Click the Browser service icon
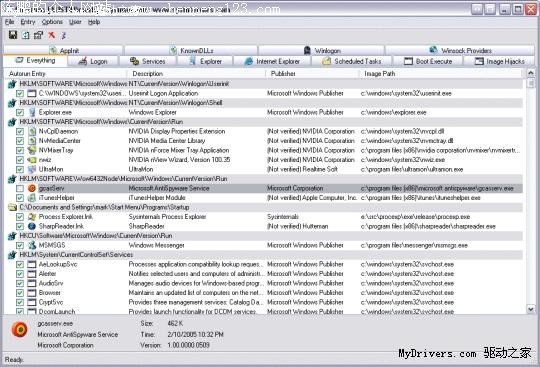Image resolution: width=540 pixels, height=367 pixels. [x=32, y=293]
